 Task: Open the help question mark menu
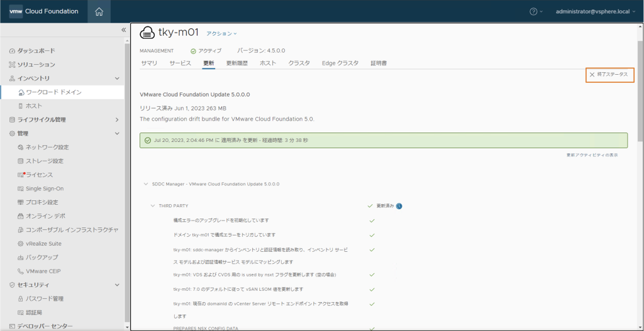[x=536, y=11]
